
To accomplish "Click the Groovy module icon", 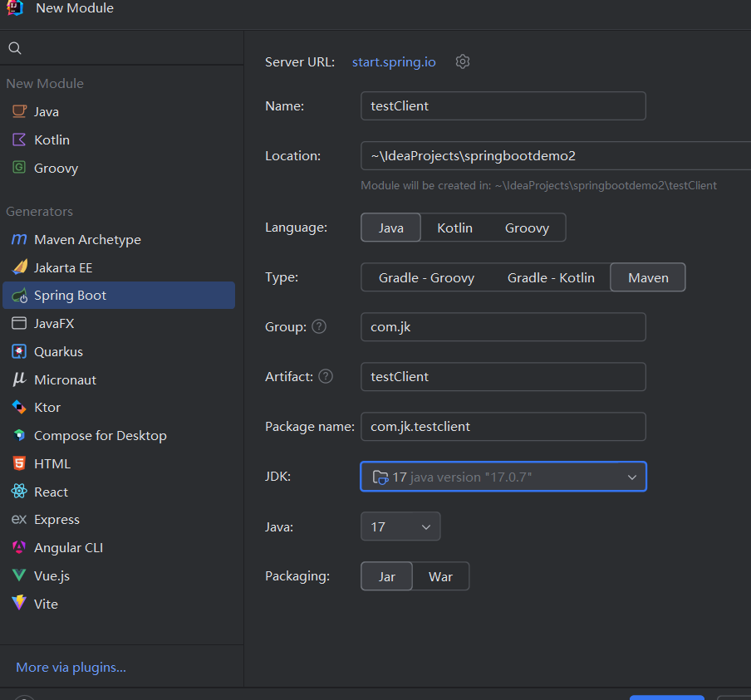I will pyautogui.click(x=19, y=168).
